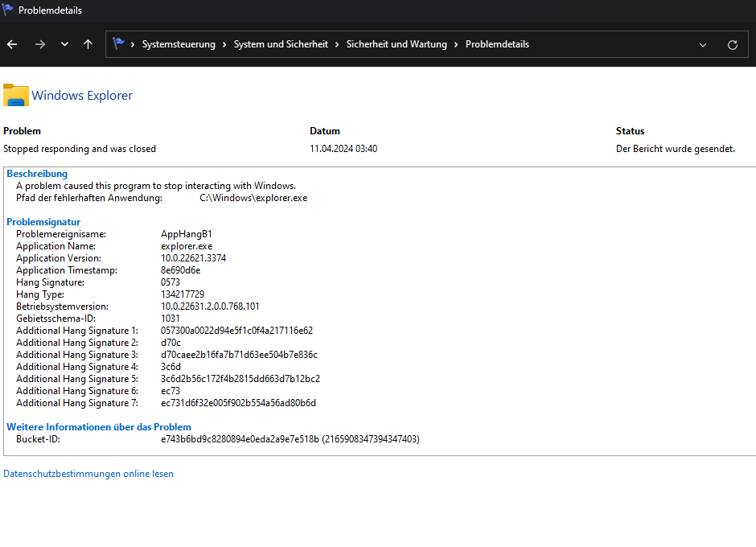
Task: Click Additional Hang Signature 5 value
Action: point(240,379)
